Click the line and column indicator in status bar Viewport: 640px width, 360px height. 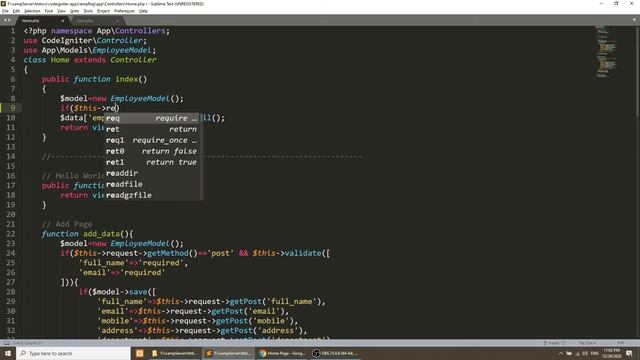click(28, 343)
